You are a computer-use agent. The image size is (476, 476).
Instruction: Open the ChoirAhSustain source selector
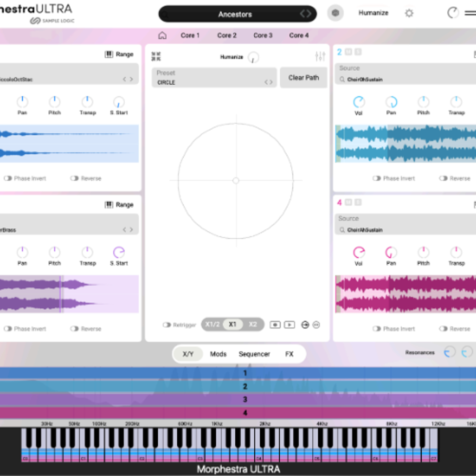405,224
